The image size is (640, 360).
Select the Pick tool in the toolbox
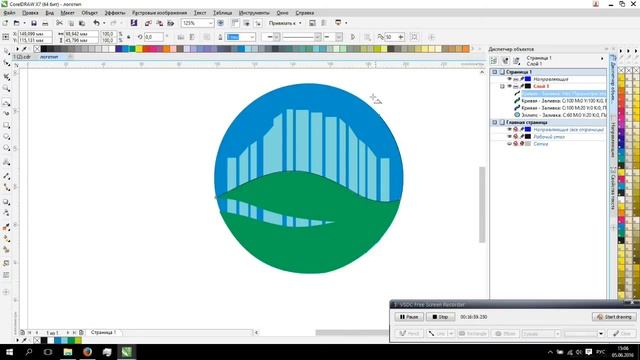6,51
